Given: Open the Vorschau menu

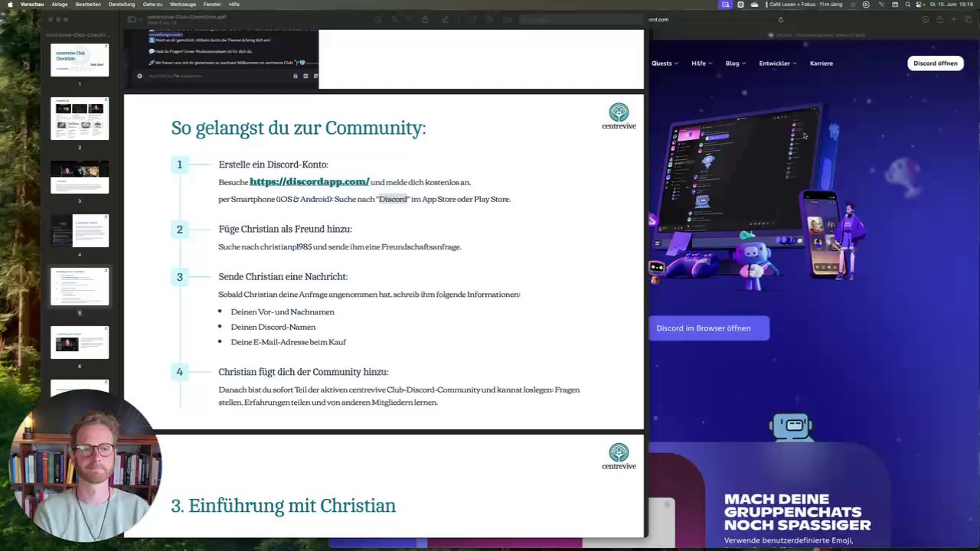Looking at the screenshot, I should point(32,5).
